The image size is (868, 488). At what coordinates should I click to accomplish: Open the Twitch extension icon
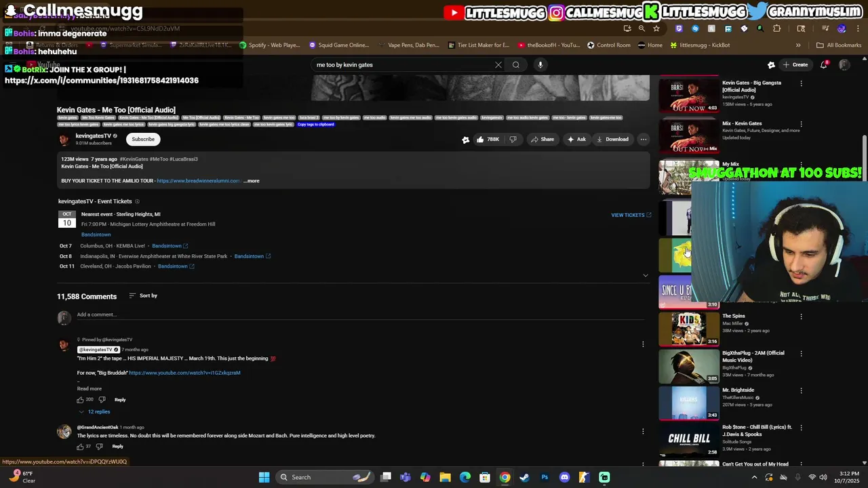click(x=679, y=28)
